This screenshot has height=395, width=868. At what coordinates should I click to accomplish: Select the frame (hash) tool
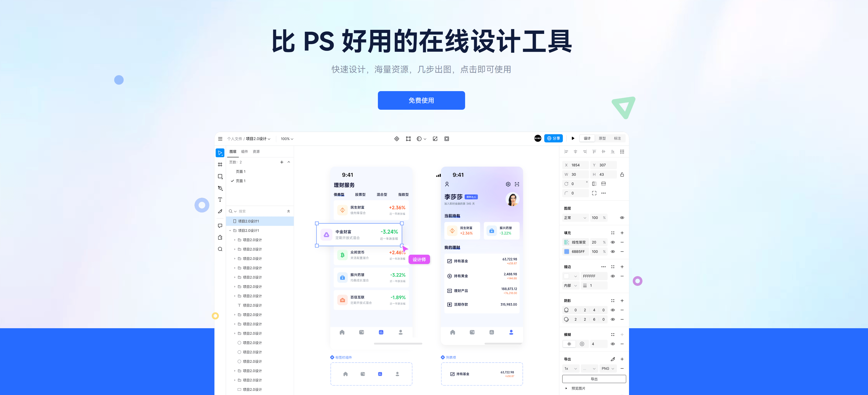220,165
